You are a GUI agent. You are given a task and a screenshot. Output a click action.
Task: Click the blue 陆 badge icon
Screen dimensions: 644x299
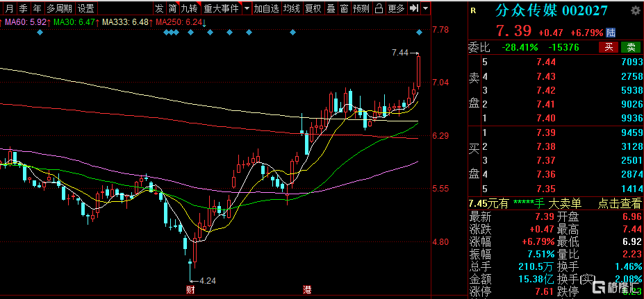point(611,33)
